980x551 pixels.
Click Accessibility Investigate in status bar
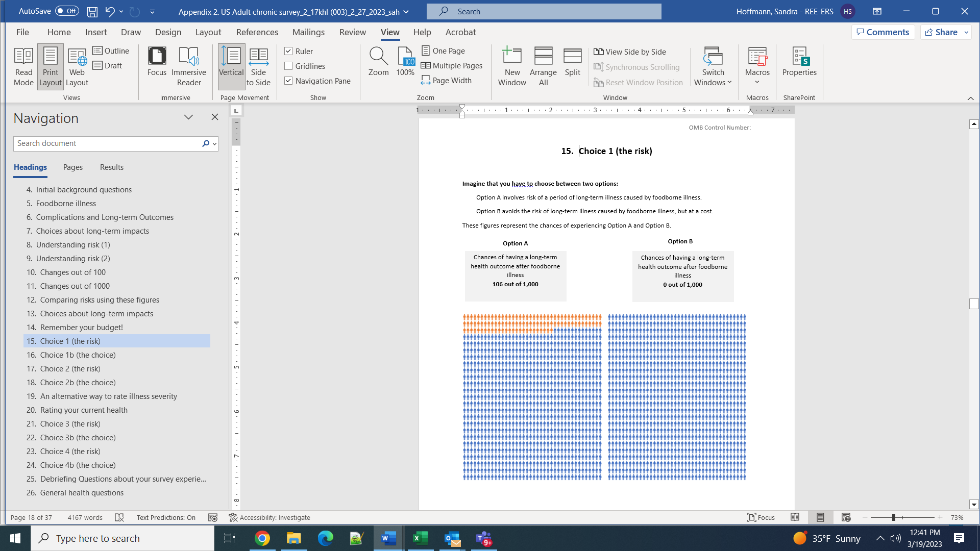pos(269,517)
